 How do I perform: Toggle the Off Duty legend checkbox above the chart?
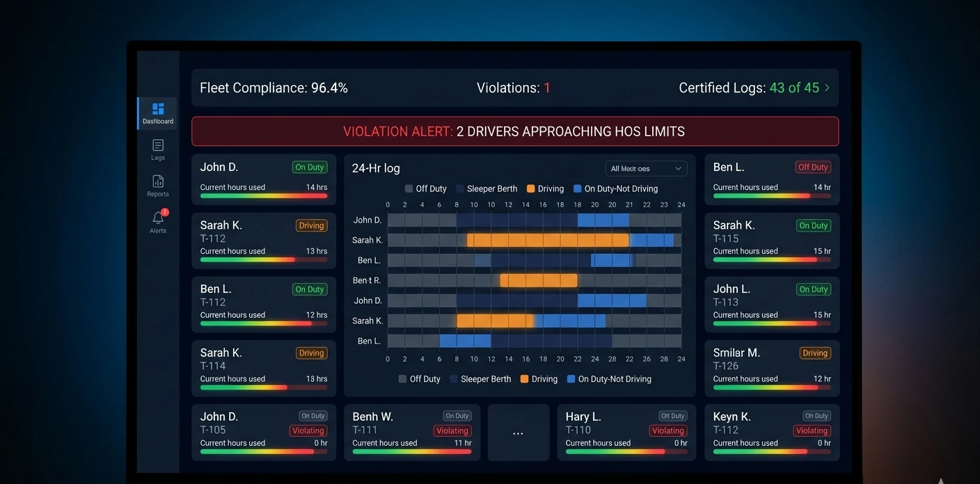tap(409, 188)
